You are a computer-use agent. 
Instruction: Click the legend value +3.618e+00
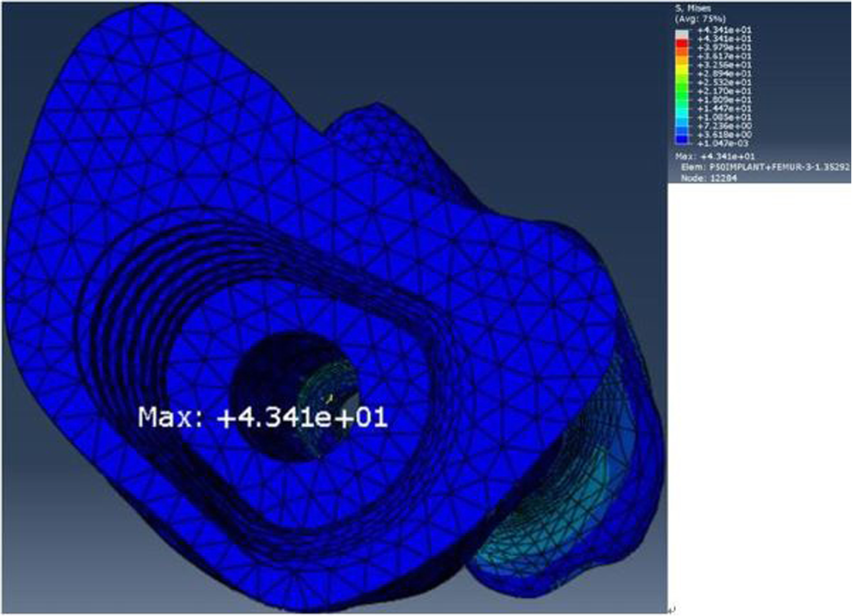click(x=724, y=135)
